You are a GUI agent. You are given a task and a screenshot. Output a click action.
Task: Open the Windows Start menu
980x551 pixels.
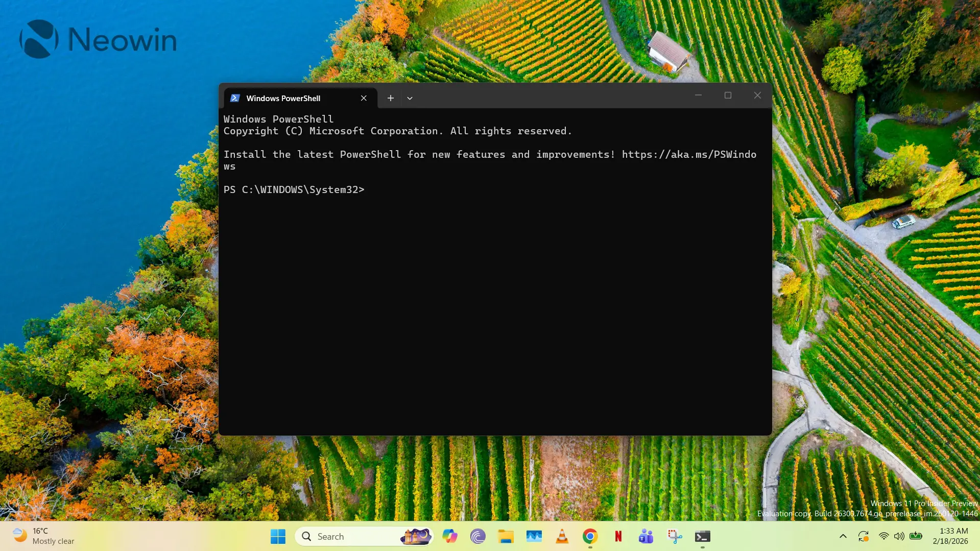[278, 536]
